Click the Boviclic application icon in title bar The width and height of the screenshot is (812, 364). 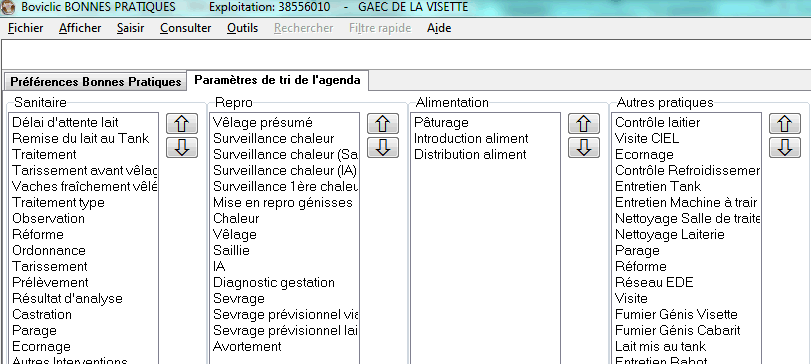tap(8, 7)
